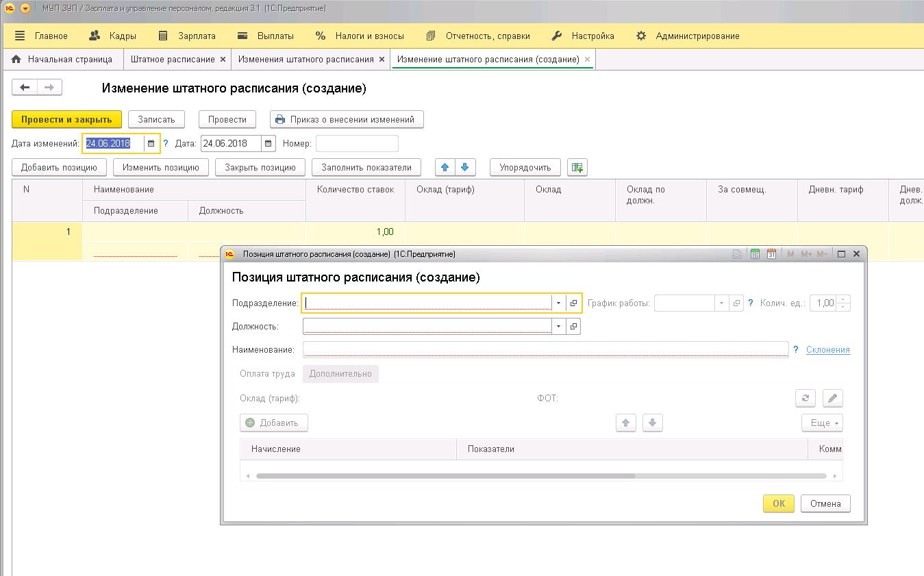Open the Налоги и взносы section
Viewport: 924px width, 576px height.
click(360, 36)
